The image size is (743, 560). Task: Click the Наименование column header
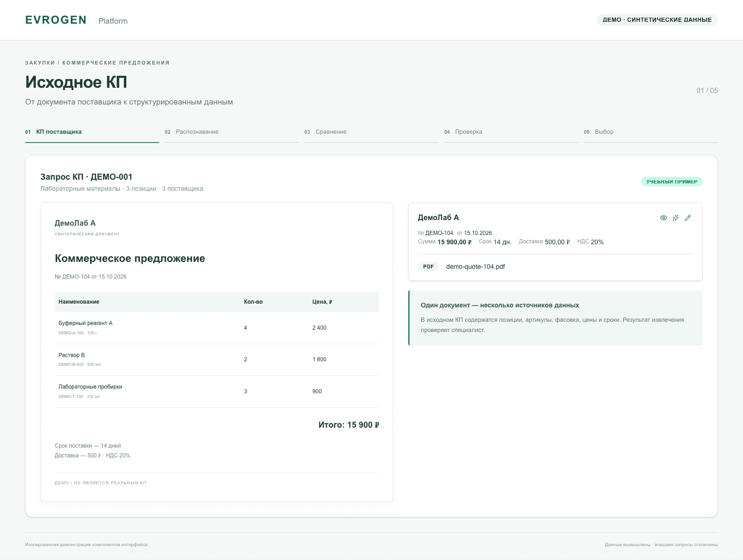(79, 302)
